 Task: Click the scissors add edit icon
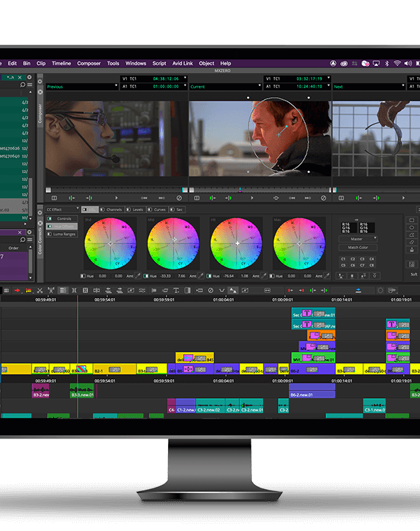pos(40,290)
